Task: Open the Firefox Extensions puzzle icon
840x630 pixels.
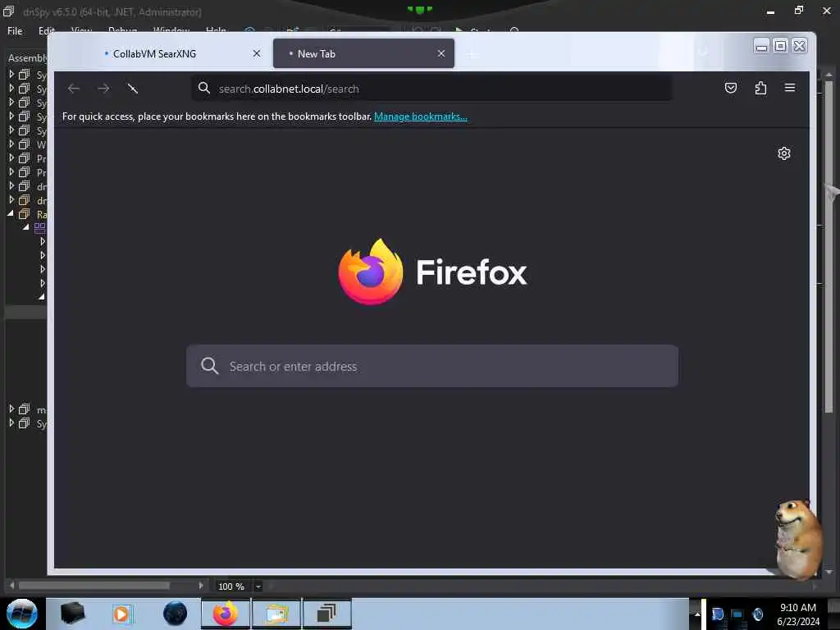Action: (x=760, y=88)
